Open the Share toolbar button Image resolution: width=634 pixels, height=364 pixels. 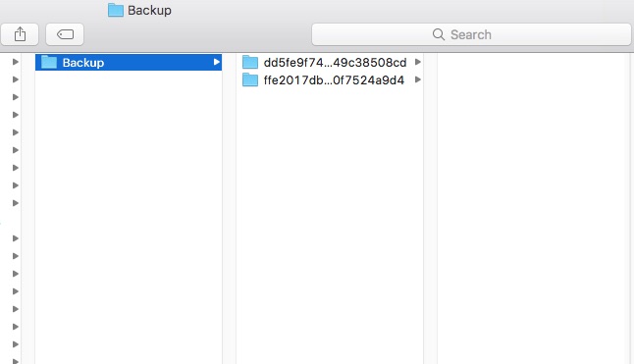20,34
